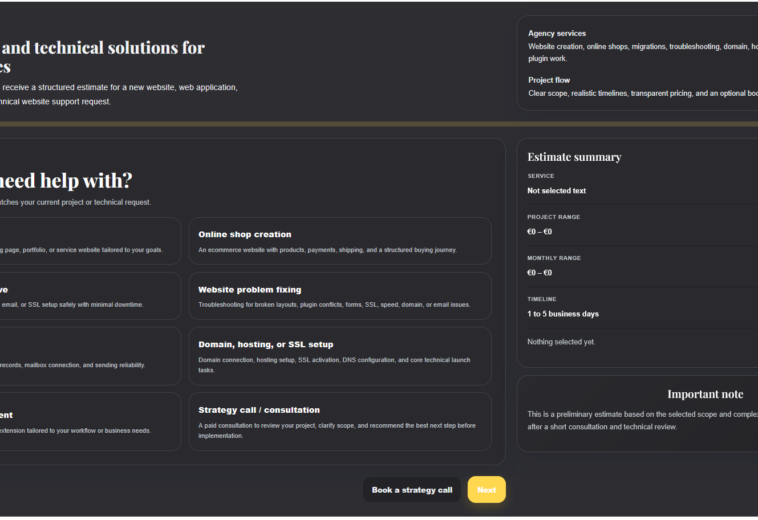Click the Important note heading
This screenshot has width=758, height=520.
pos(705,394)
